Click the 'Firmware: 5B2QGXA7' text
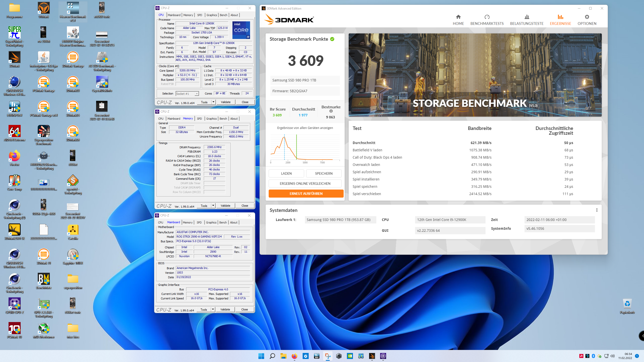Screen dimensions: 644x362 click(x=290, y=91)
